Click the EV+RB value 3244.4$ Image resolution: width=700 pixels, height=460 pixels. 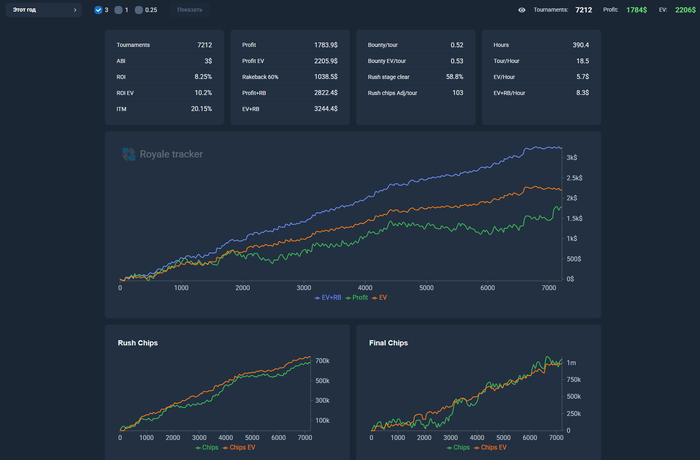pos(326,109)
